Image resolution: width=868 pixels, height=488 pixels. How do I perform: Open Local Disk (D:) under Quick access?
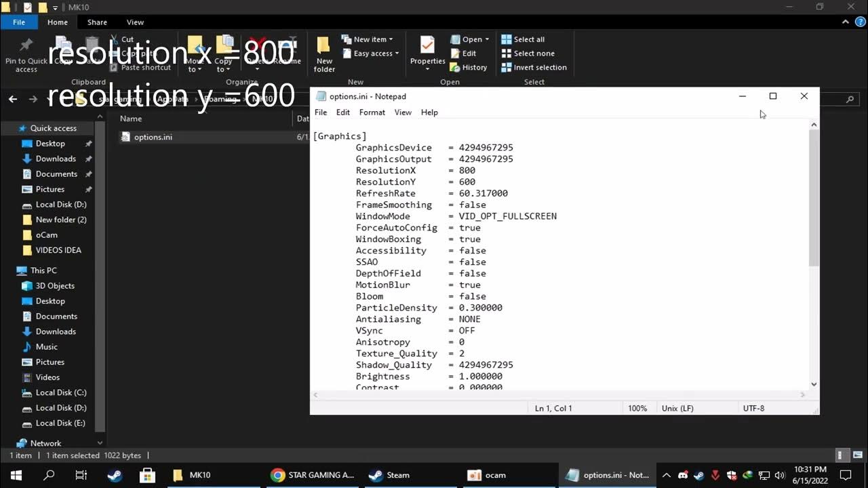point(61,205)
